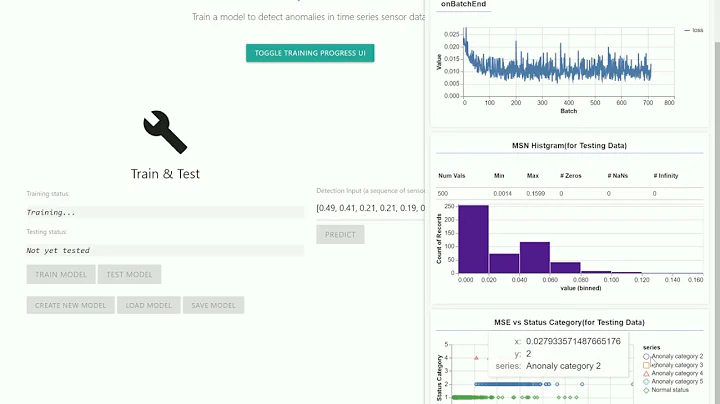This screenshot has height=404, width=720.
Task: Click the Normal status diamond legend marker
Action: (646, 390)
